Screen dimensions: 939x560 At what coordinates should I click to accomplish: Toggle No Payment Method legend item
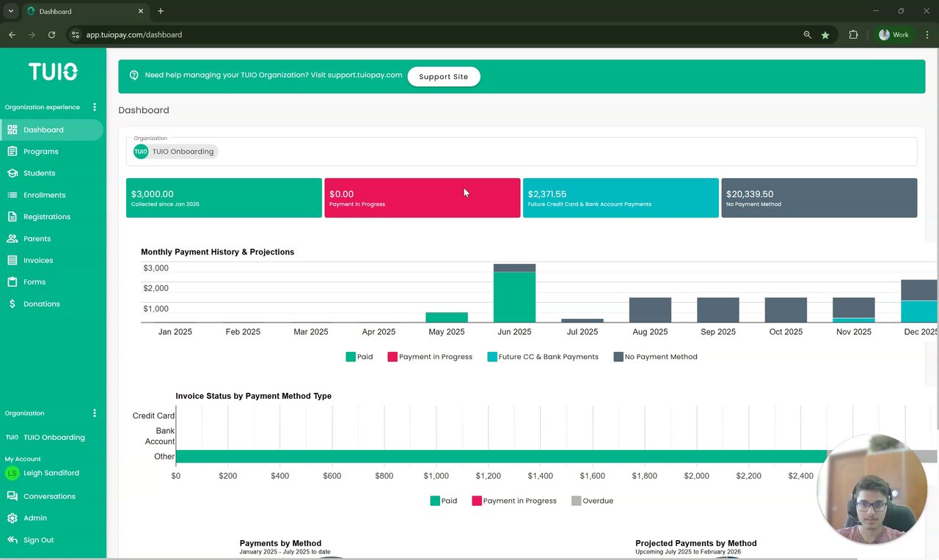(x=655, y=357)
